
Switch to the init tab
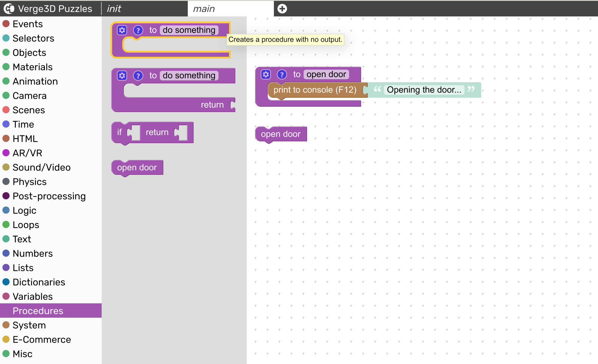pyautogui.click(x=114, y=9)
